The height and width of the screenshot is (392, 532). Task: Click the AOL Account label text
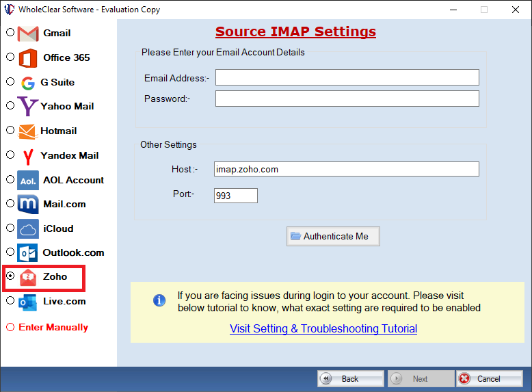point(73,180)
